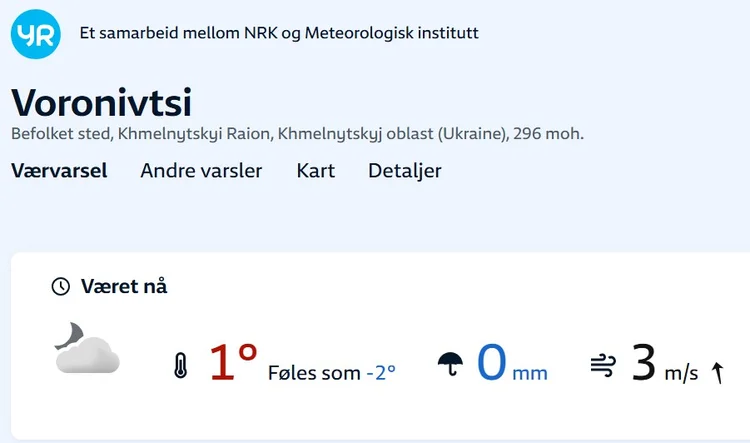Click the m/s wind unit label
Screen dimensions: 750x443
[681, 374]
